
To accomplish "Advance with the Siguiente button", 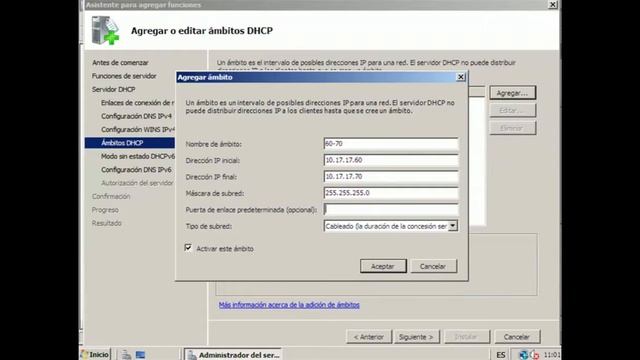I will [x=416, y=337].
